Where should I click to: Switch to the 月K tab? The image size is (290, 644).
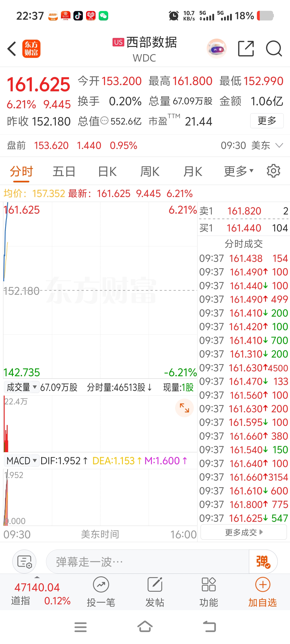pos(192,172)
